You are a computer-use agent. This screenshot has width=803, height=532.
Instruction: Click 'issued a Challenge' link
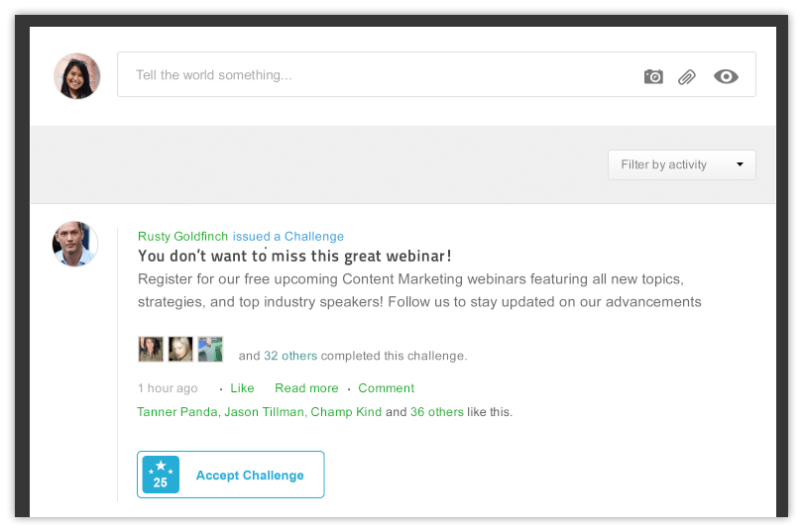[x=287, y=237]
